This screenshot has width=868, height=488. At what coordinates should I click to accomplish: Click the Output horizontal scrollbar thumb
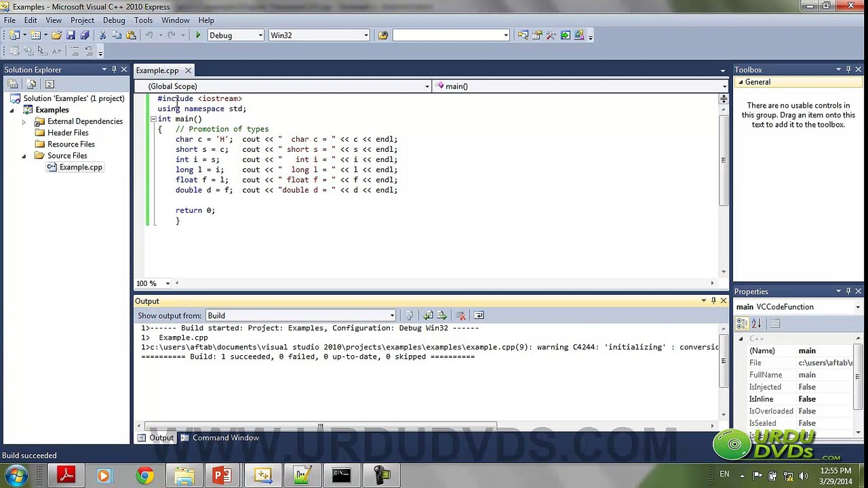321,426
